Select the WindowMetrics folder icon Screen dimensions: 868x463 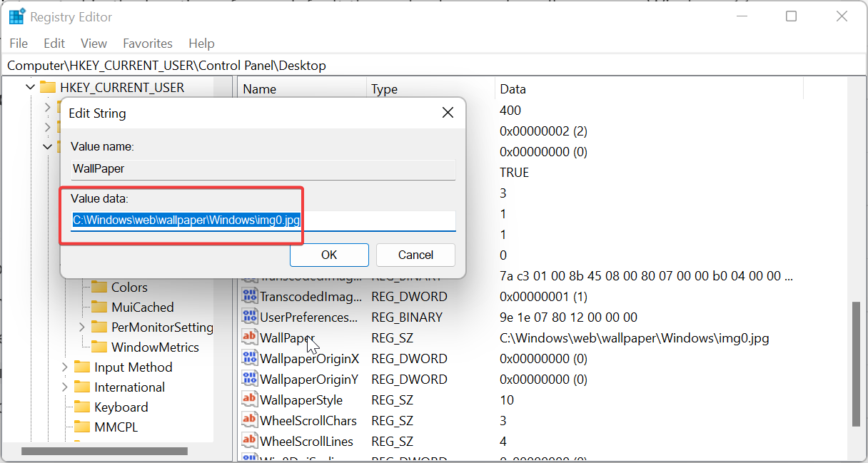[99, 347]
